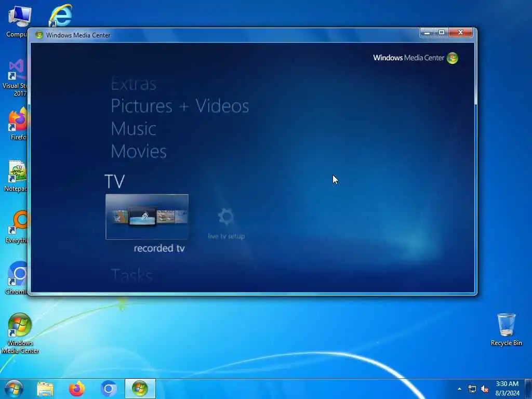532x399 pixels.
Task: Launch Firefox from the taskbar
Action: [x=77, y=389]
